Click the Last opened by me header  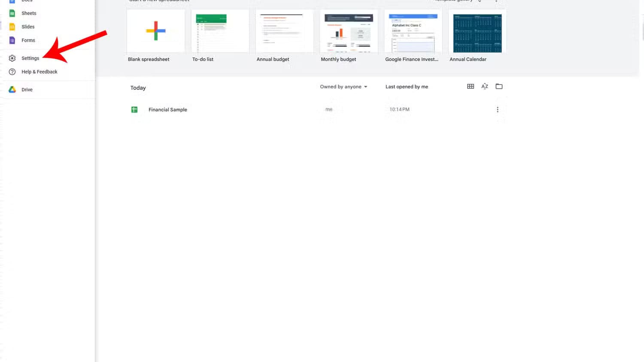click(407, 87)
